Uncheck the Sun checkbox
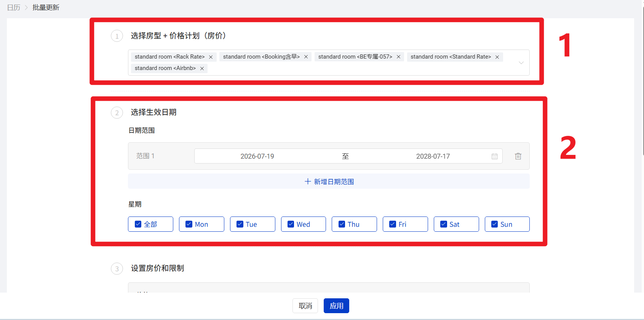 click(494, 224)
